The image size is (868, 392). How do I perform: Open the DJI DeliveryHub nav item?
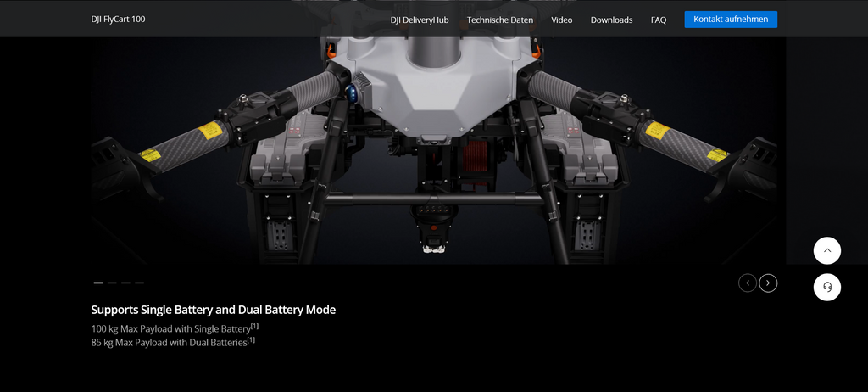click(x=419, y=20)
